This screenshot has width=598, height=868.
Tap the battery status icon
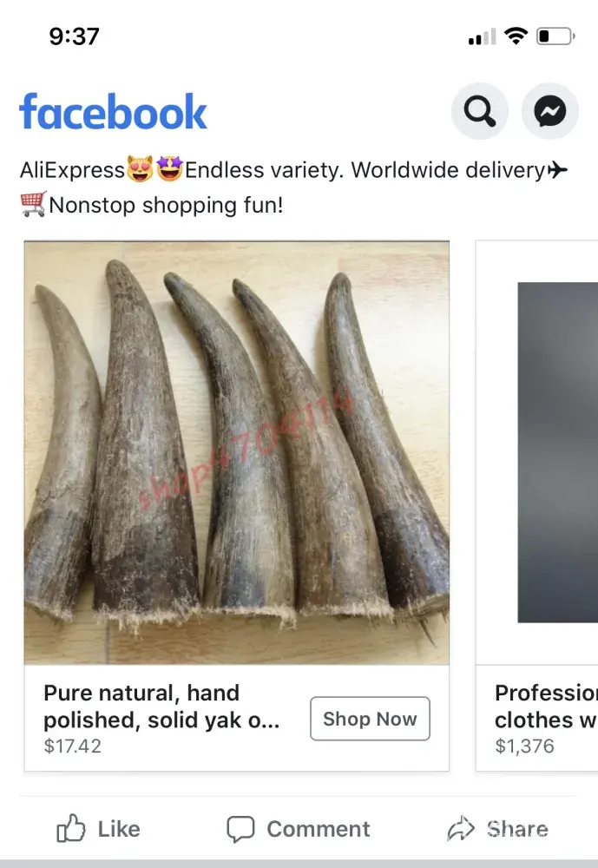click(x=555, y=36)
